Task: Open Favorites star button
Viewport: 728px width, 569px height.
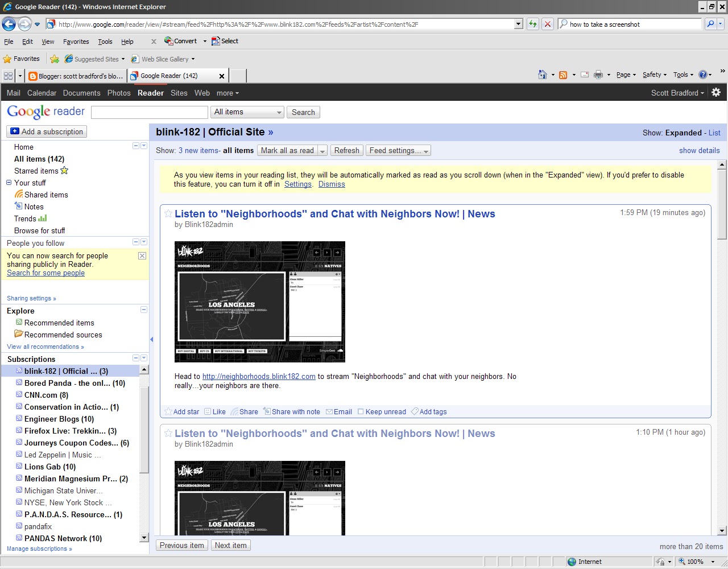Action: 22,59
